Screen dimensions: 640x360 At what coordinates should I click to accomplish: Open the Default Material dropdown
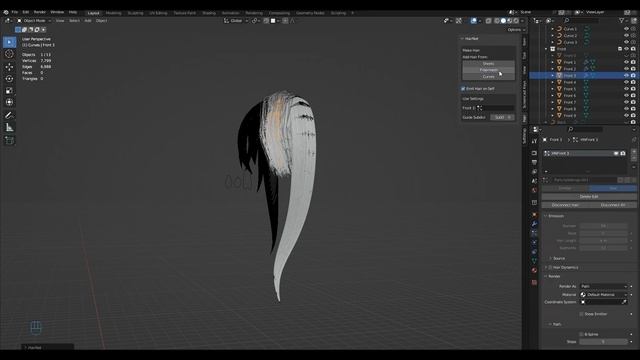(603, 294)
